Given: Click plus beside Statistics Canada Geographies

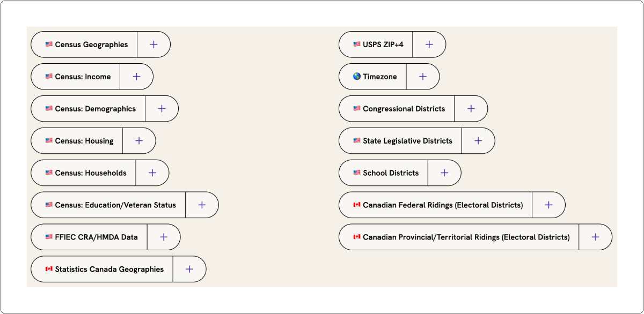Looking at the screenshot, I should coord(189,270).
